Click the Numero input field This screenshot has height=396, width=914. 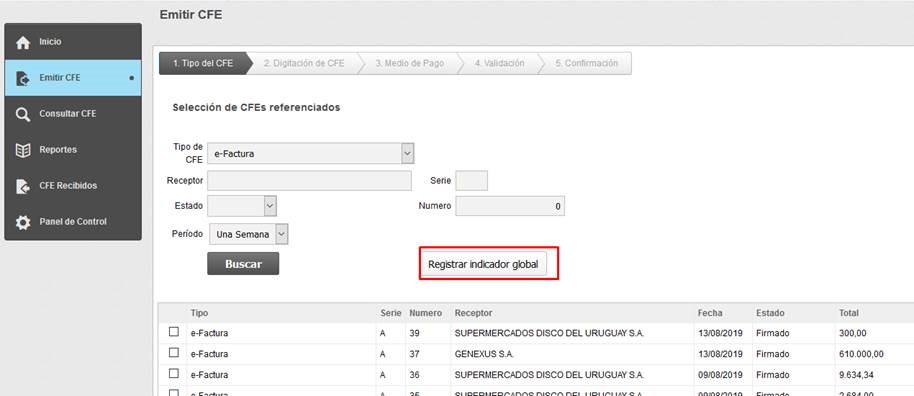click(510, 206)
